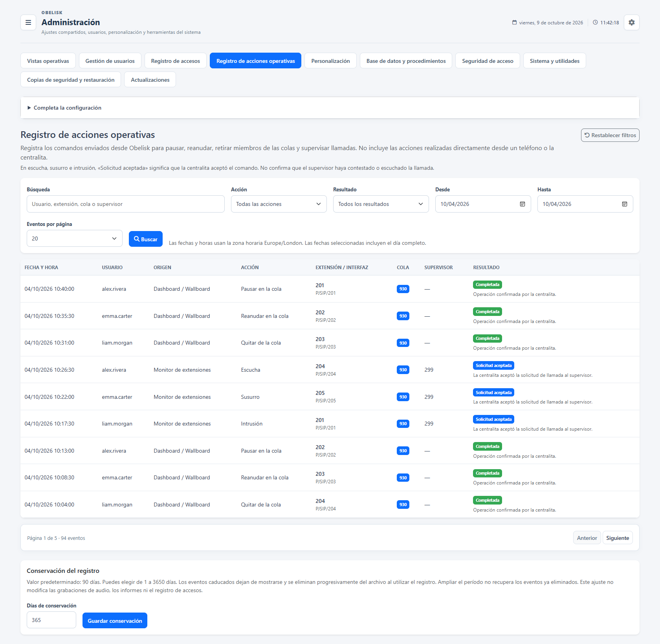Click the Intrusión action cell
This screenshot has height=644, width=660.
click(252, 424)
